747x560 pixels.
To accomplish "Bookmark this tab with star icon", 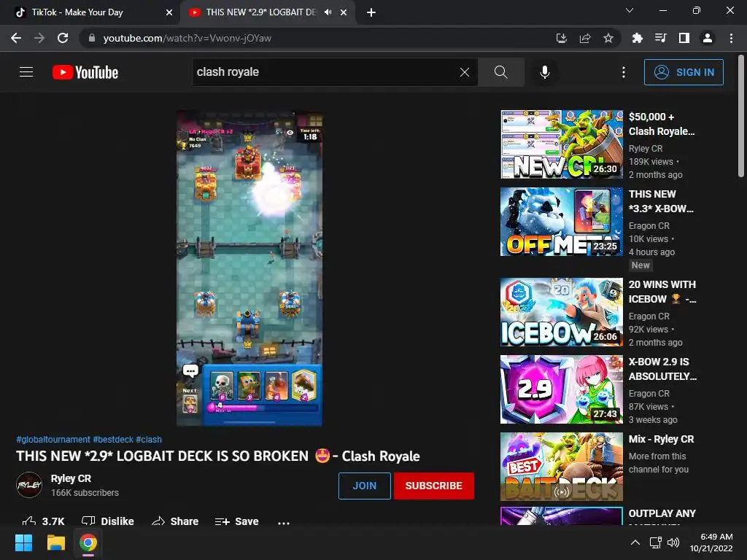I will click(608, 38).
